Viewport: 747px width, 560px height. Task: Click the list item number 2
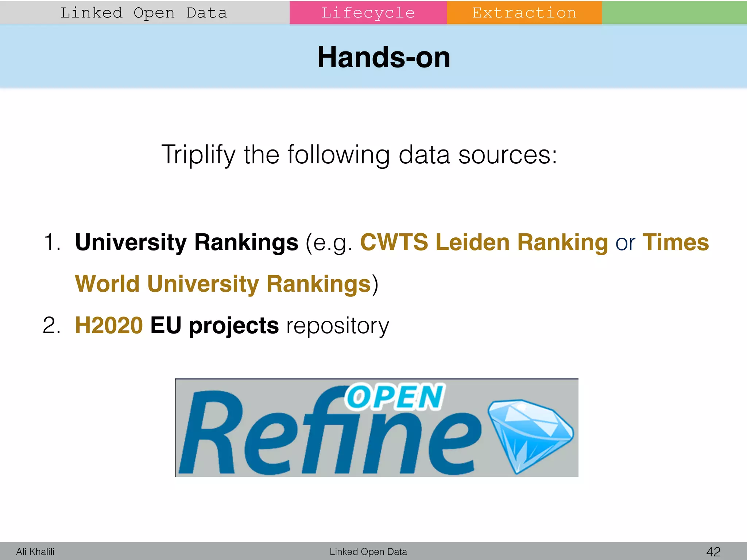[51, 325]
